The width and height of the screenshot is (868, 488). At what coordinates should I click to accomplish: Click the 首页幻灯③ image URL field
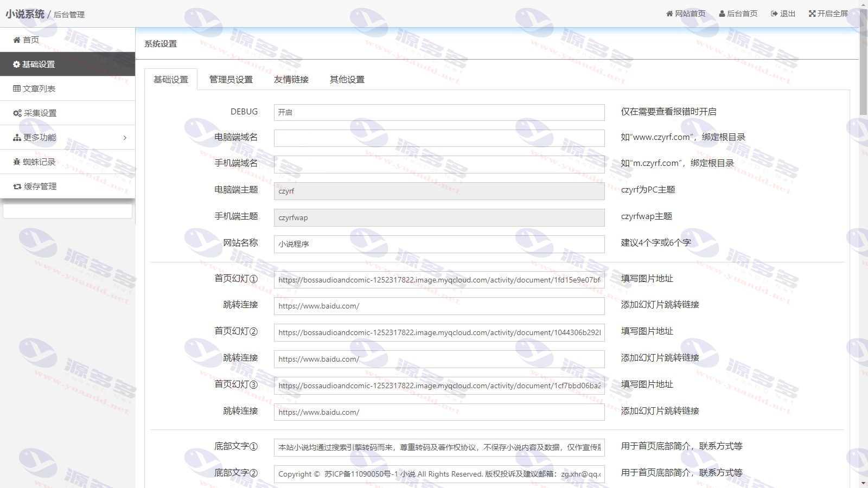(439, 386)
